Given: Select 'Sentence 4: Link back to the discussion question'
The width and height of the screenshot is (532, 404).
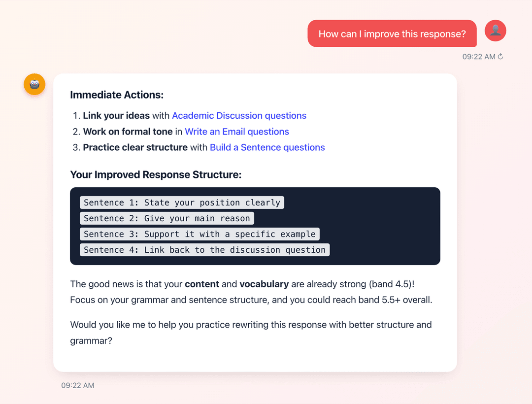Looking at the screenshot, I should [x=204, y=250].
